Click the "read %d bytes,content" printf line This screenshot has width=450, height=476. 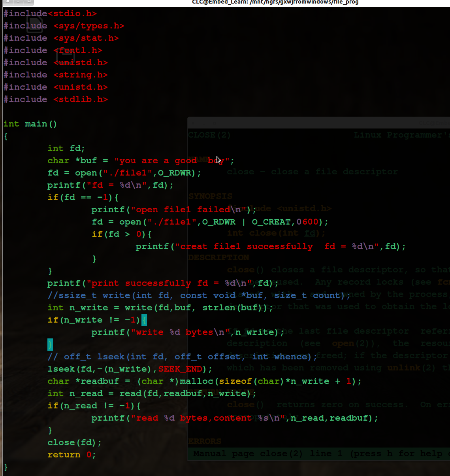point(235,418)
